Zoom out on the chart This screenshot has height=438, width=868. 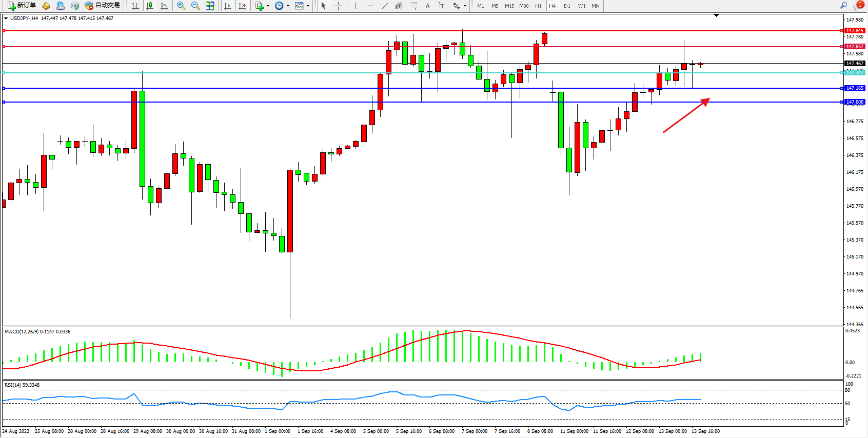coord(195,6)
